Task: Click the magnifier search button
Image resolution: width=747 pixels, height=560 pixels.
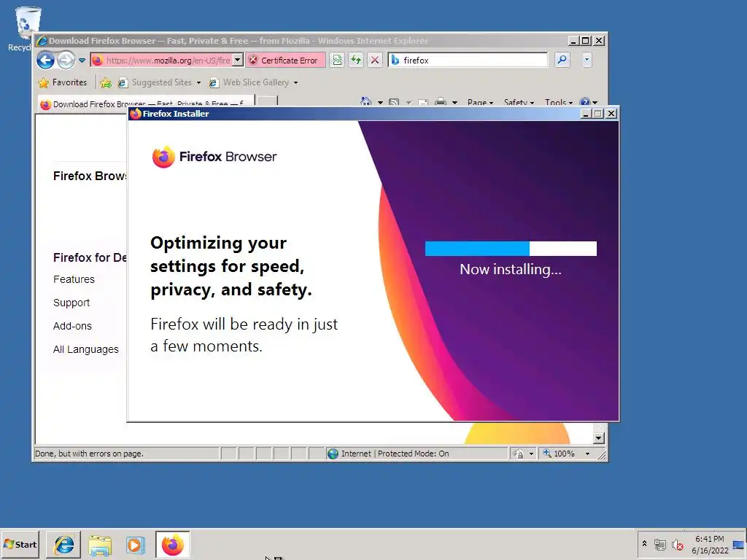Action: click(562, 60)
